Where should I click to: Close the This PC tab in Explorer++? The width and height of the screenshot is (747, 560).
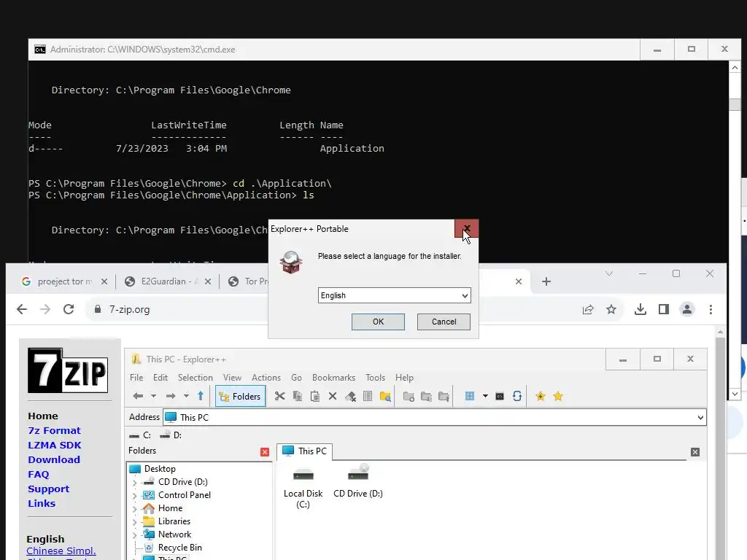(695, 452)
